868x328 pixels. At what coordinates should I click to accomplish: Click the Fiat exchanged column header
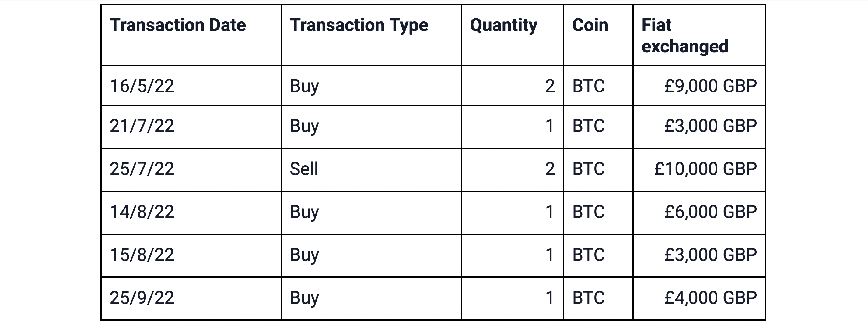click(685, 35)
